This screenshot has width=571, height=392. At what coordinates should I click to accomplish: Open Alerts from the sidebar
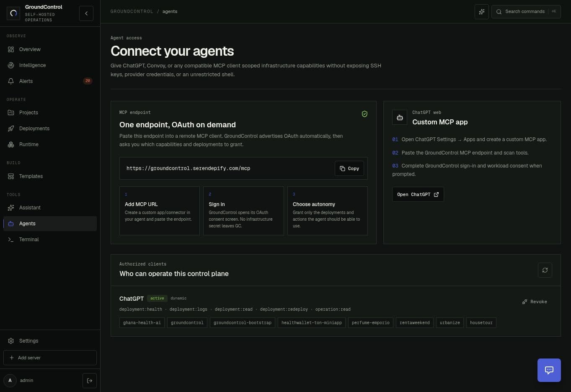(50, 81)
